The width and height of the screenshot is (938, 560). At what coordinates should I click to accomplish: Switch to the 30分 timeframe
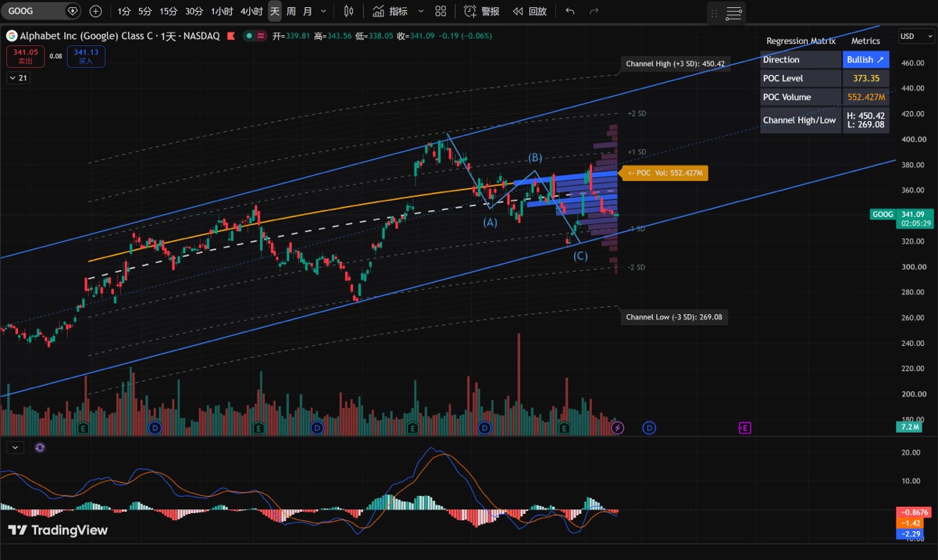pos(194,11)
